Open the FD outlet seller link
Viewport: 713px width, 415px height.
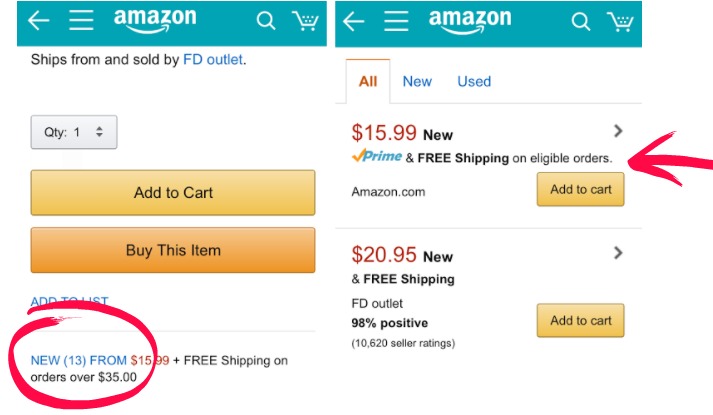coord(213,60)
